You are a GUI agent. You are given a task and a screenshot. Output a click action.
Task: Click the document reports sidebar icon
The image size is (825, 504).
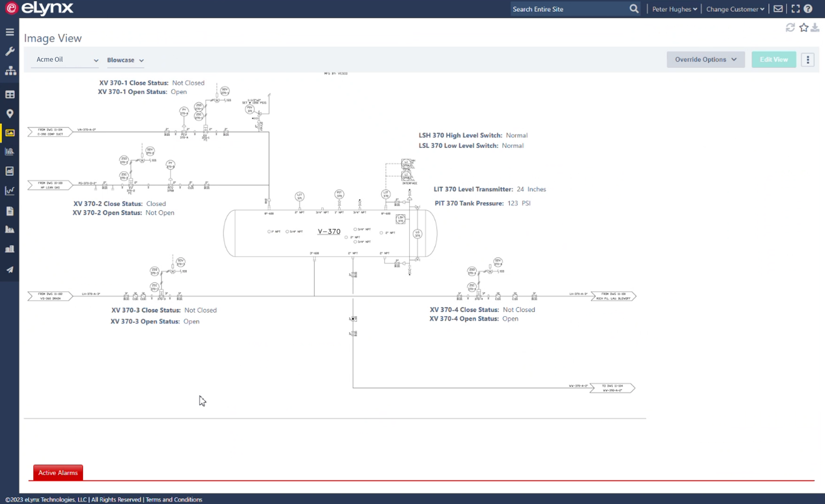(x=10, y=211)
